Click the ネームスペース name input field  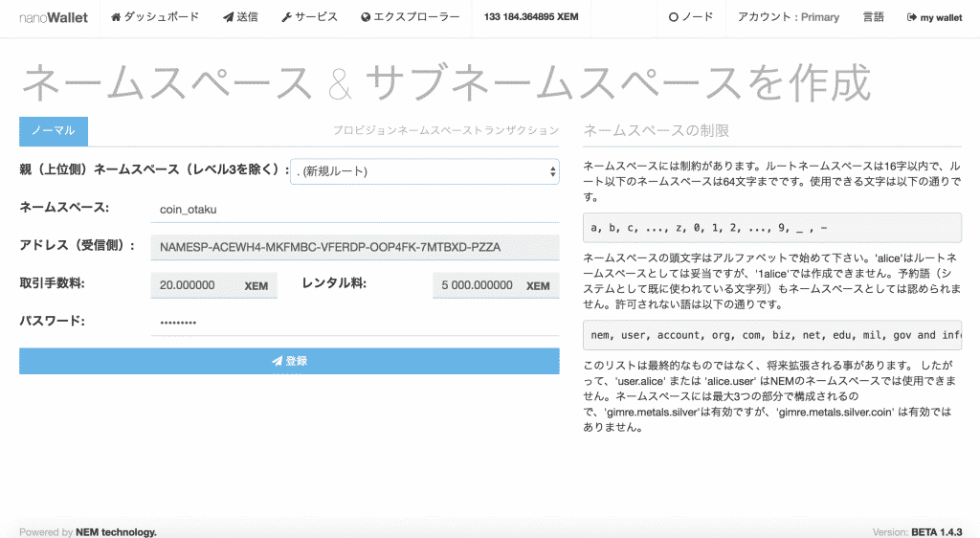coord(354,210)
